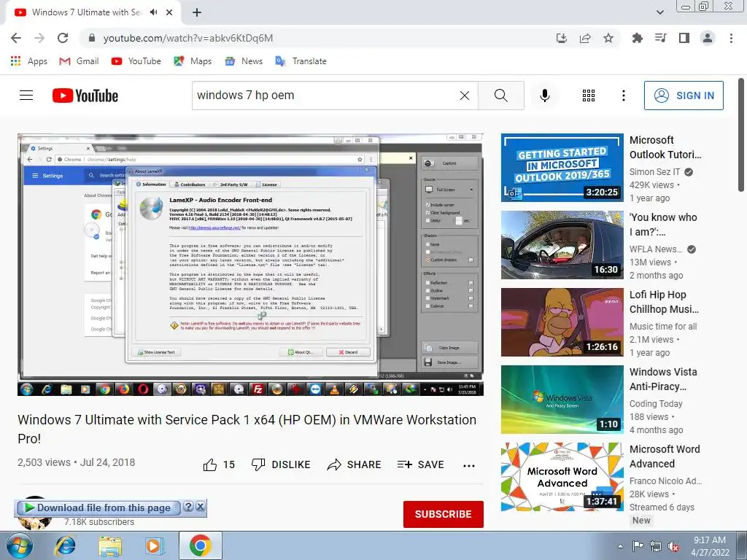Open the Extensions puzzle icon

(x=637, y=38)
